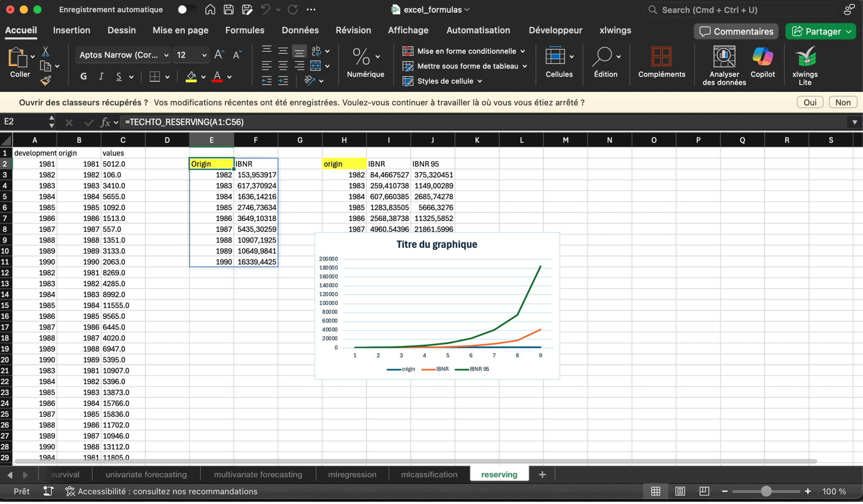The image size is (863, 504).
Task: Click the Partager button
Action: pyautogui.click(x=820, y=31)
